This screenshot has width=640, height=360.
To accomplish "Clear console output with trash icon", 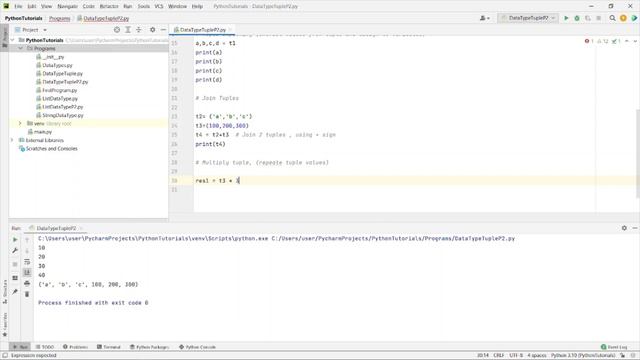I will click(x=27, y=294).
